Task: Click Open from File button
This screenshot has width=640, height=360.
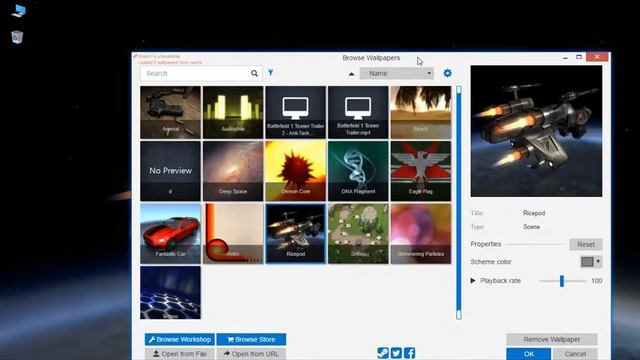Action: point(180,354)
